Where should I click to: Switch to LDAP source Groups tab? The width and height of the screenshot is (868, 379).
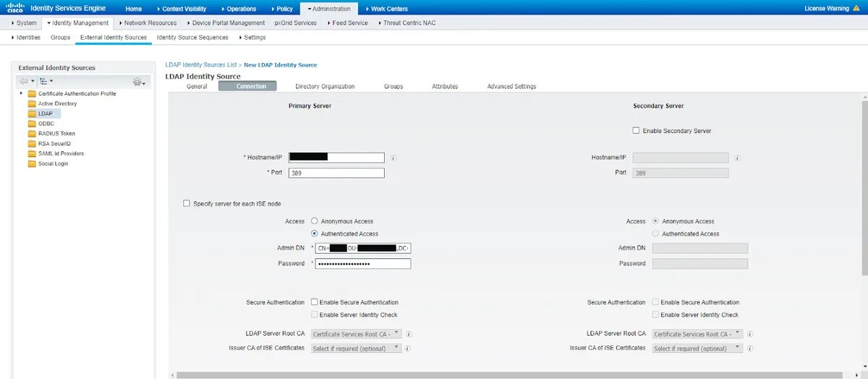393,86
